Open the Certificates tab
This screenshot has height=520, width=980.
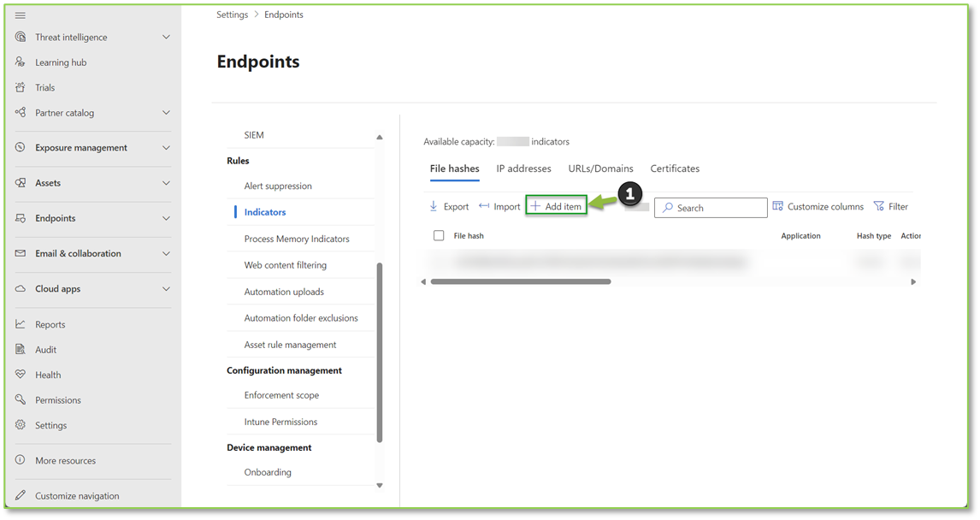tap(675, 168)
